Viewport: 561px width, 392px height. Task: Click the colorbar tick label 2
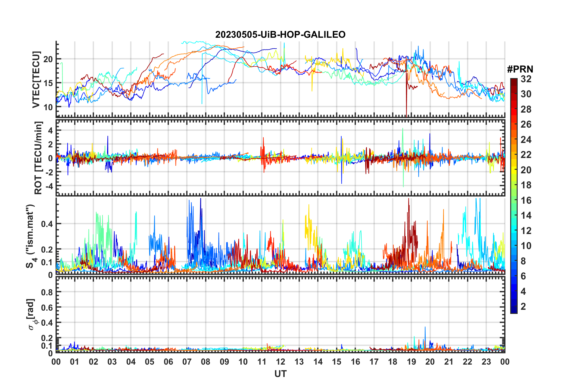[523, 307]
